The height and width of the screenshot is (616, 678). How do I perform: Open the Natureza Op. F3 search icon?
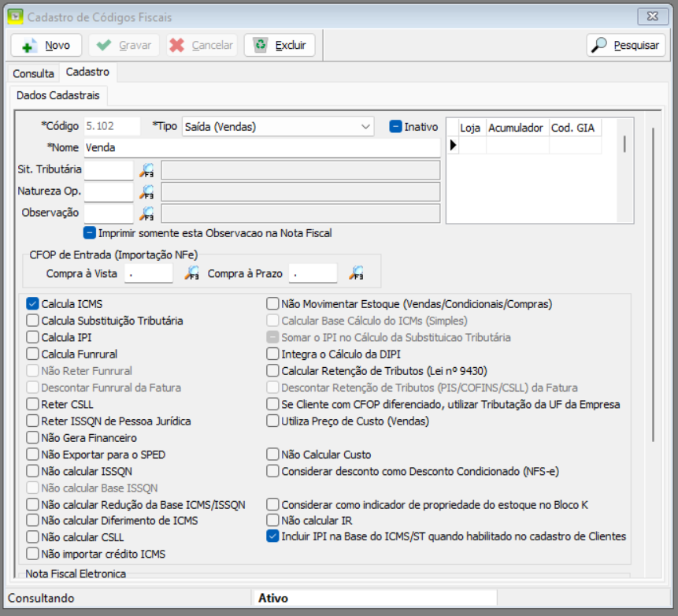(x=146, y=192)
